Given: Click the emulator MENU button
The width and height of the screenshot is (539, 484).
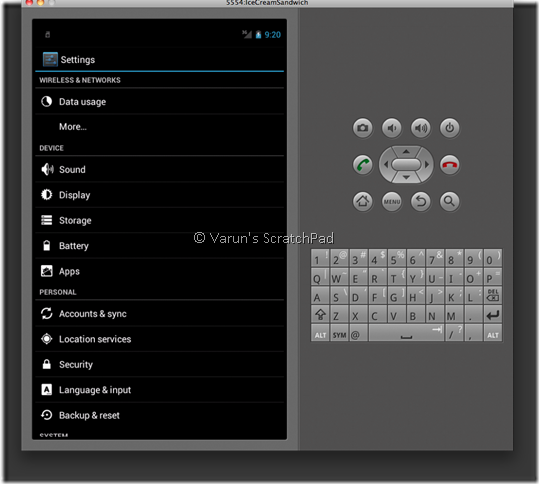Looking at the screenshot, I should click(392, 201).
